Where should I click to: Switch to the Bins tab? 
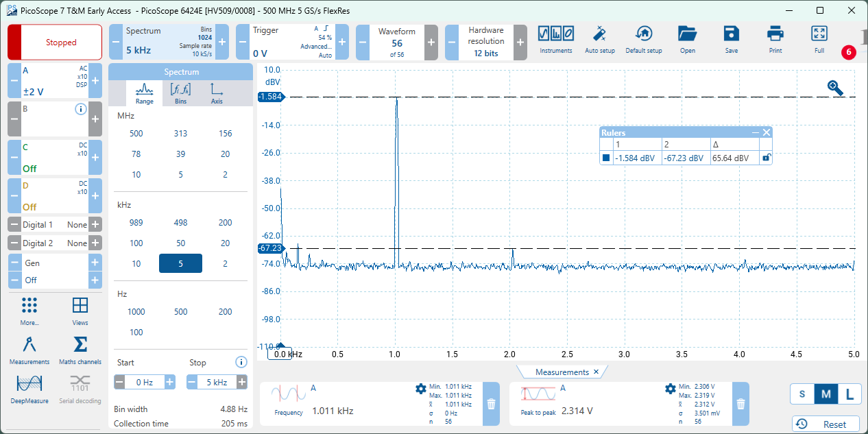(180, 94)
